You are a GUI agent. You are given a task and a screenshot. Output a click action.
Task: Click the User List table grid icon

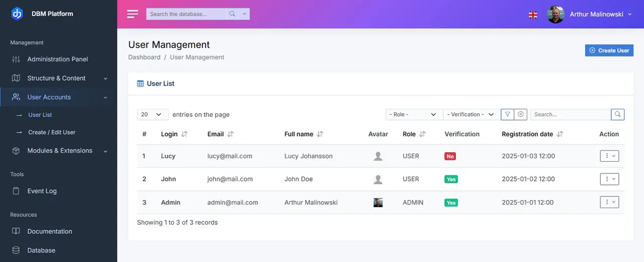pyautogui.click(x=140, y=84)
